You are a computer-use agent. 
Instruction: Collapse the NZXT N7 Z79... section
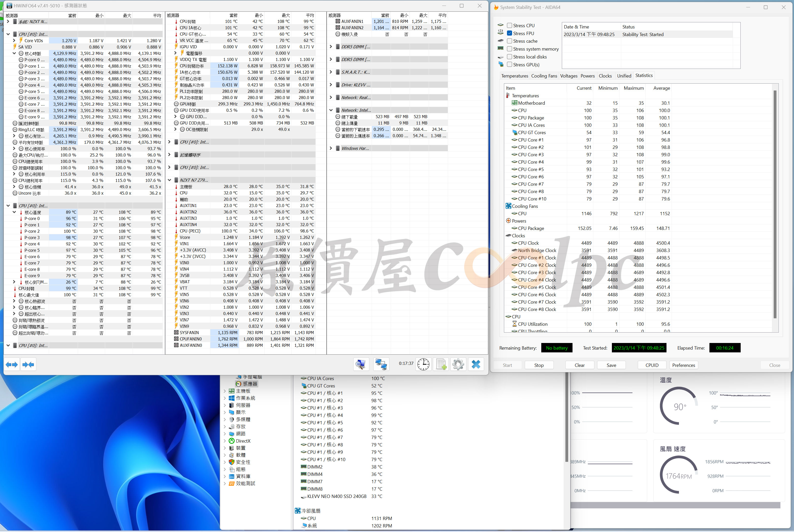(169, 180)
